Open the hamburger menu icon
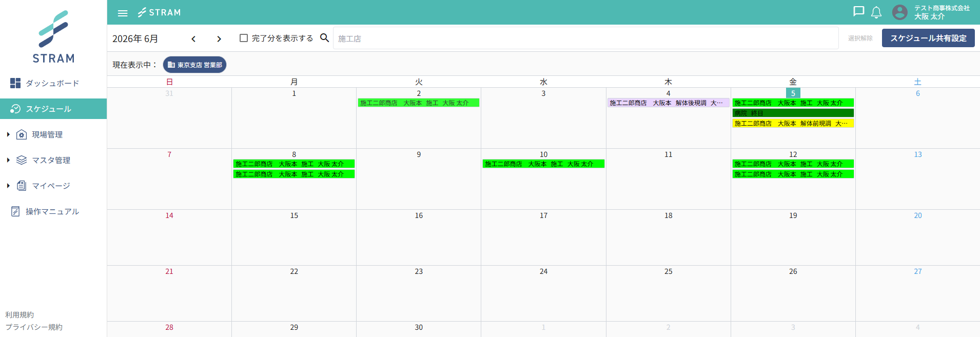Screen dimensions: 980x337 click(x=123, y=13)
